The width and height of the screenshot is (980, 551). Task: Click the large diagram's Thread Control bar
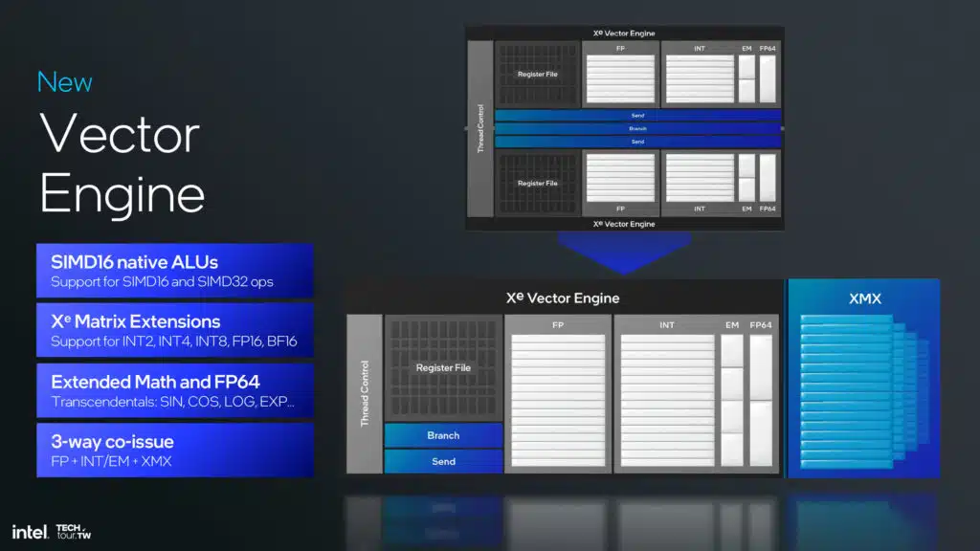click(365, 393)
